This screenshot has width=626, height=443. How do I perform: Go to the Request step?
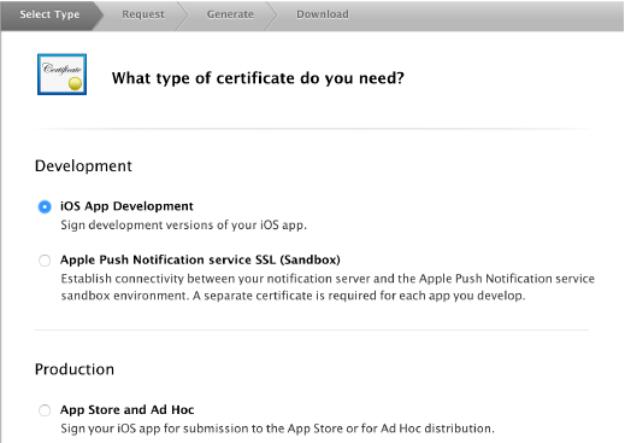(x=143, y=15)
